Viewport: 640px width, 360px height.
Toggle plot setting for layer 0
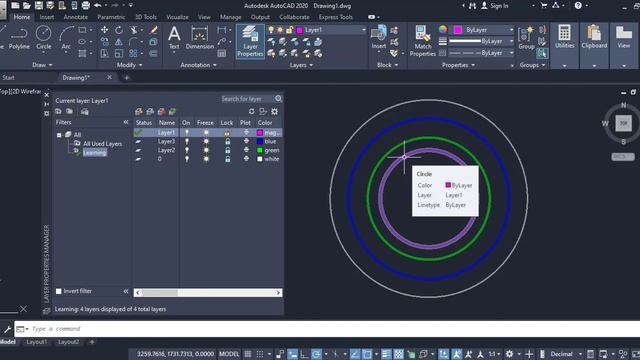tap(246, 159)
